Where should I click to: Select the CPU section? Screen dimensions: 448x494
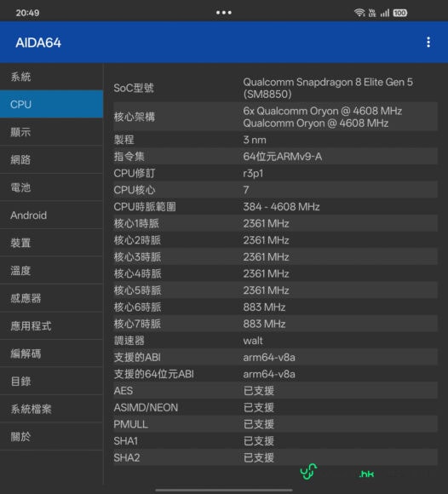click(51, 104)
